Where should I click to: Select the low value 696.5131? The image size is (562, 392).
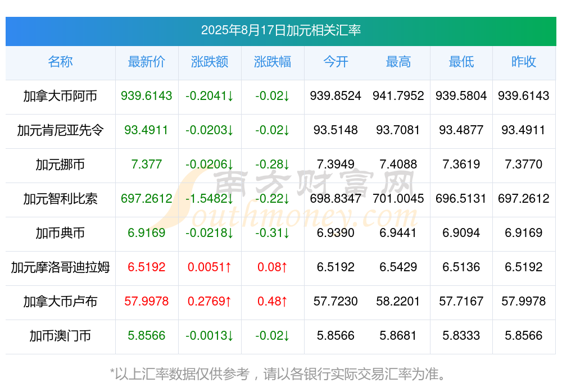(461, 198)
